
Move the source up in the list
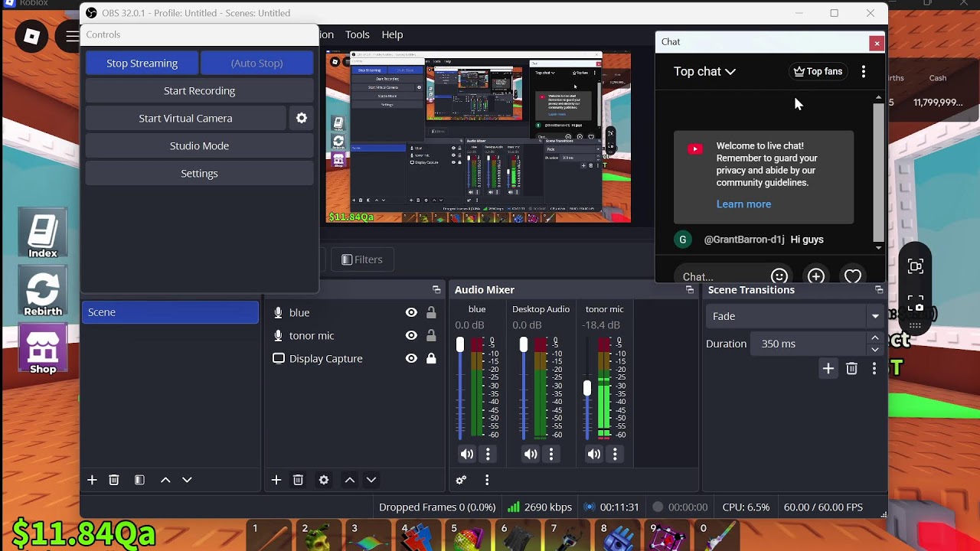click(350, 480)
